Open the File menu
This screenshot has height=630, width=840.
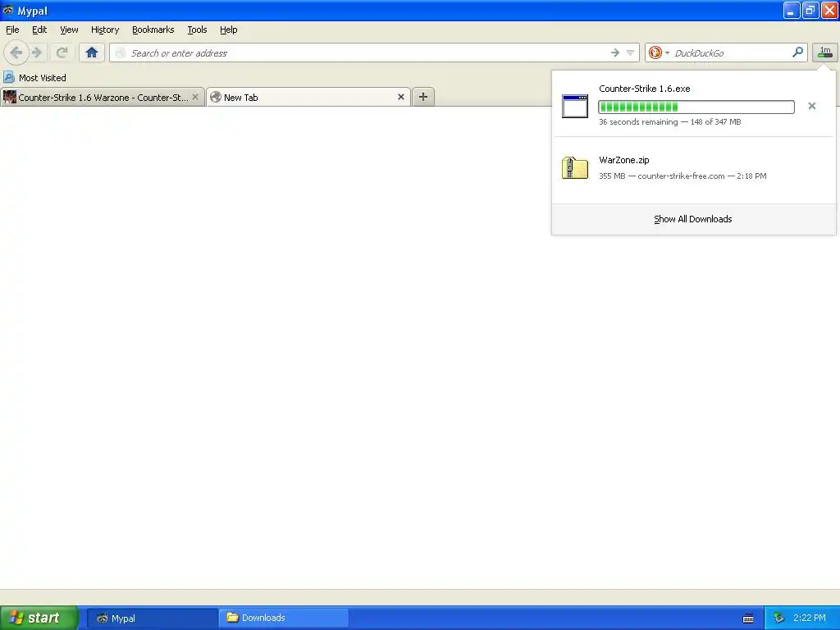coord(12,30)
